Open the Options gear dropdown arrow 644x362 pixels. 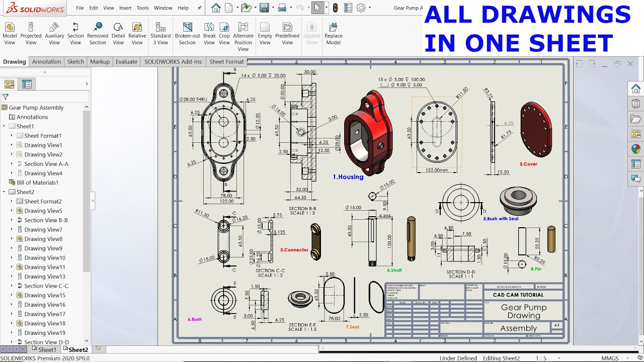coord(369,8)
